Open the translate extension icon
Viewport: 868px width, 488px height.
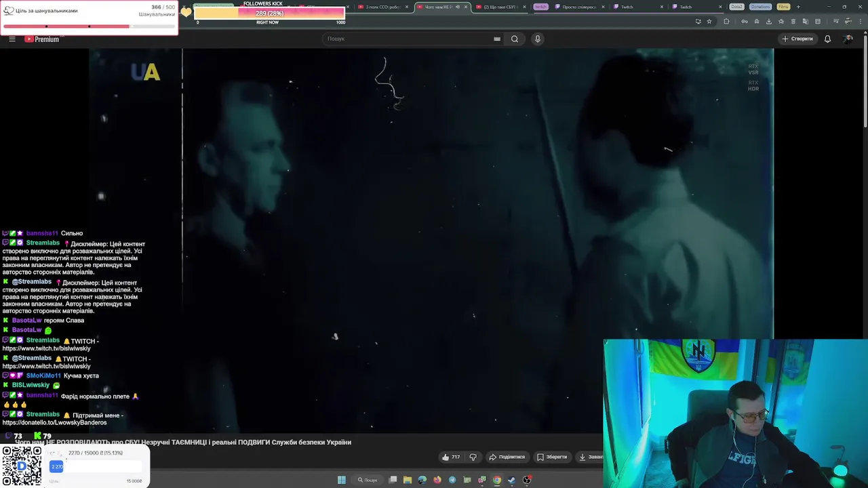tap(806, 21)
